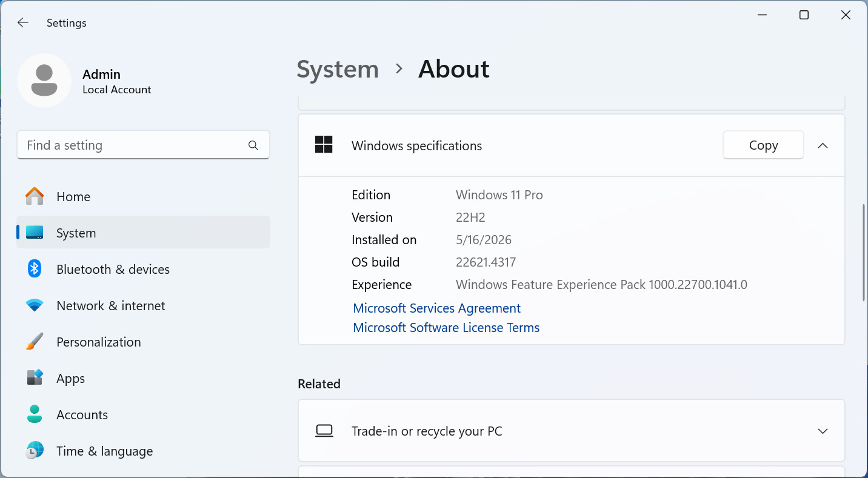Select System in the sidebar
868x478 pixels.
(x=144, y=233)
